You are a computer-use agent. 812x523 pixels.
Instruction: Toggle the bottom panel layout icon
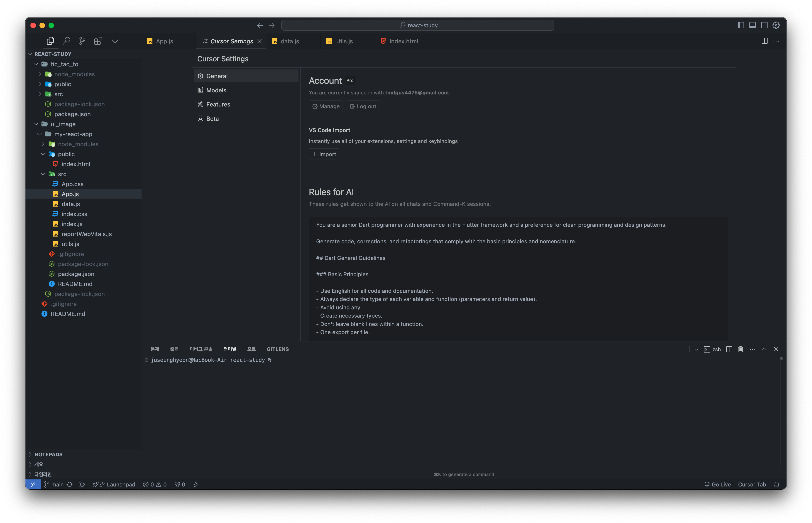point(752,25)
